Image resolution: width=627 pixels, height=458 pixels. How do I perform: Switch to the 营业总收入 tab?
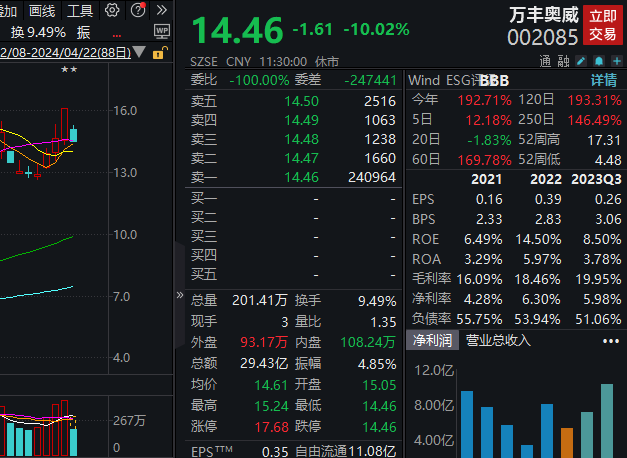coord(498,341)
